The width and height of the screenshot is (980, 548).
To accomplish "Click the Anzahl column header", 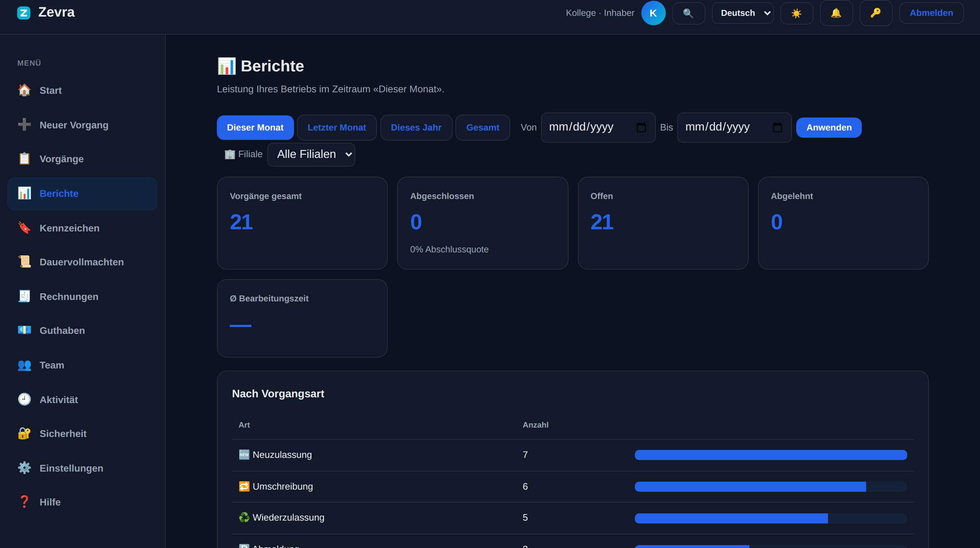I will tap(535, 425).
